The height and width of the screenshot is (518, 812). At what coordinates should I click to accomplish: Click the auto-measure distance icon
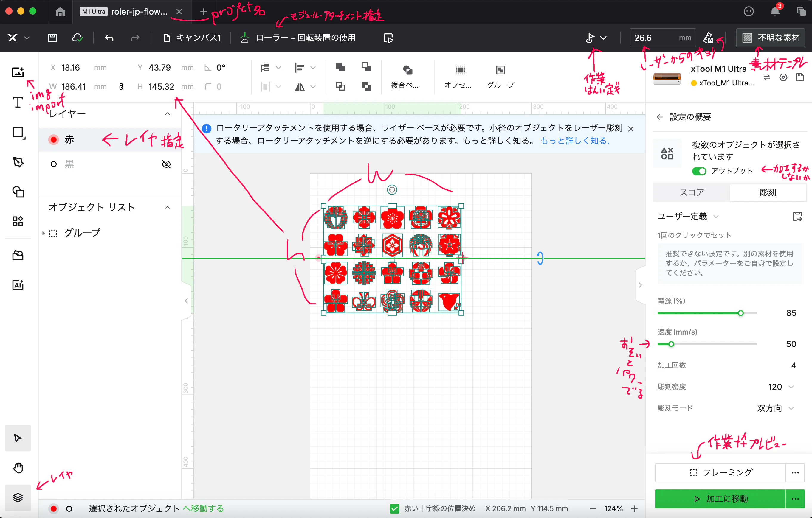point(708,38)
